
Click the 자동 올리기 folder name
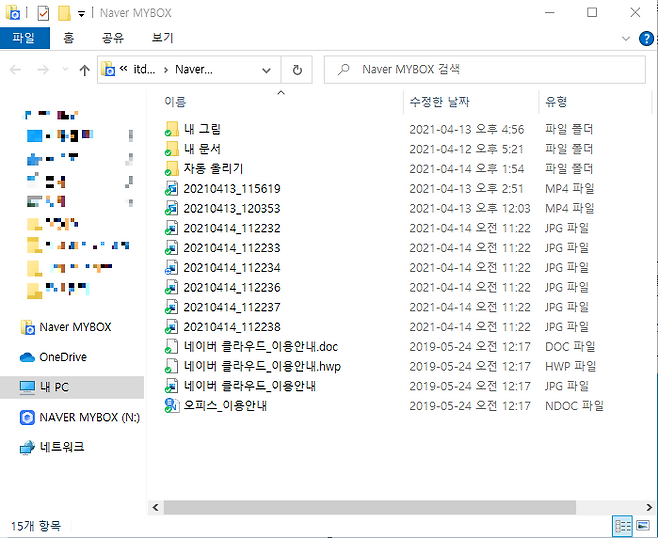[213, 169]
